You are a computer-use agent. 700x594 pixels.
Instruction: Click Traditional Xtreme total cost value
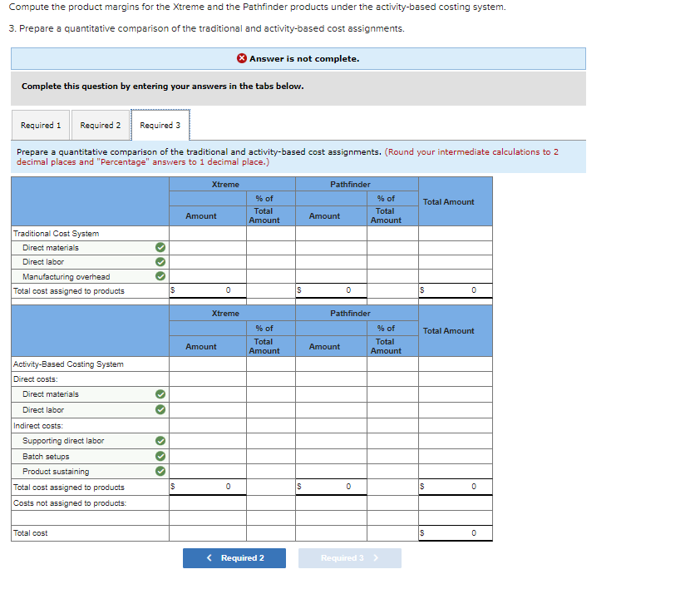click(x=208, y=290)
